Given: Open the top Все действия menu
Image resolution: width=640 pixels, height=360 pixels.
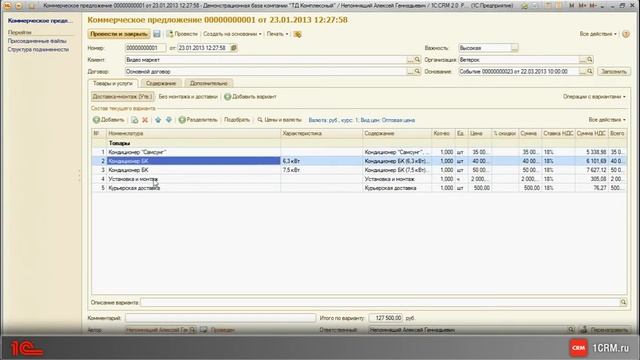Looking at the screenshot, I should tap(598, 34).
